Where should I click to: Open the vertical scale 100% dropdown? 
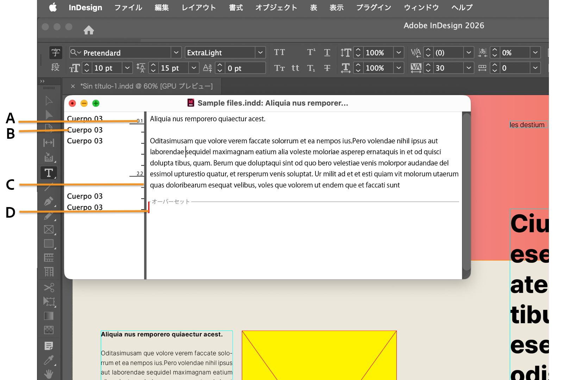[399, 52]
